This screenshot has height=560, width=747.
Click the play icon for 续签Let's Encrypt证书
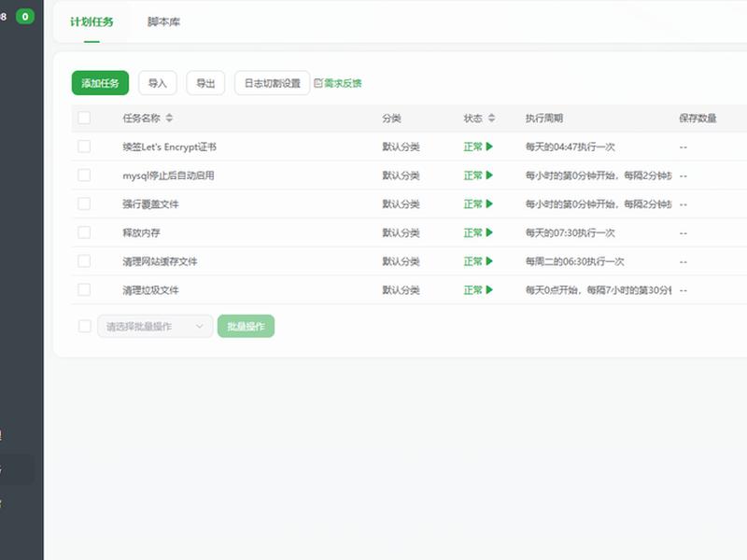[489, 147]
